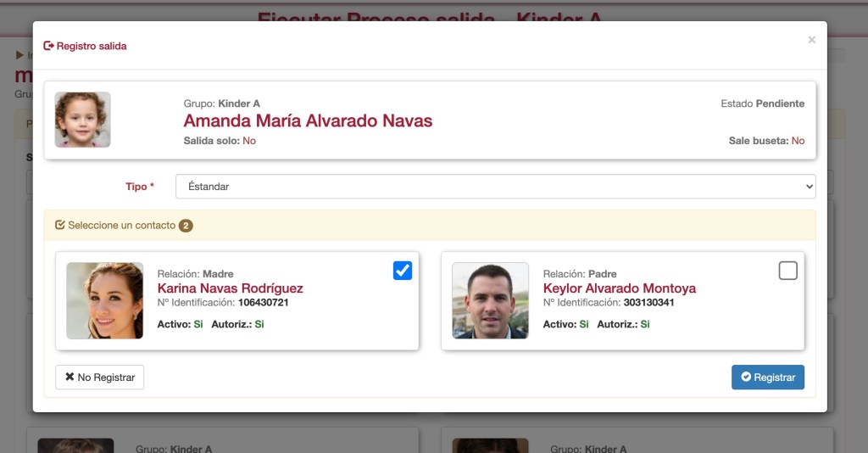Click Keylor Alvarado Montoya's photo

pos(490,300)
